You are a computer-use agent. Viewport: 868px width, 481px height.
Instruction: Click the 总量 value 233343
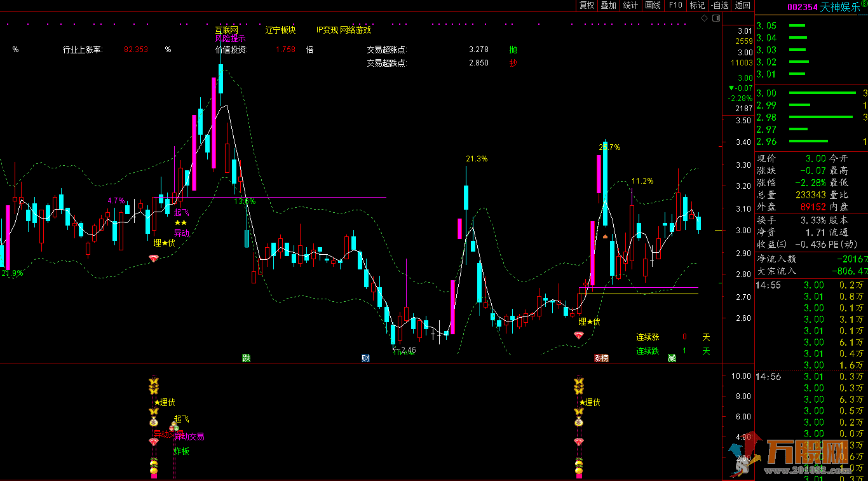pyautogui.click(x=810, y=194)
